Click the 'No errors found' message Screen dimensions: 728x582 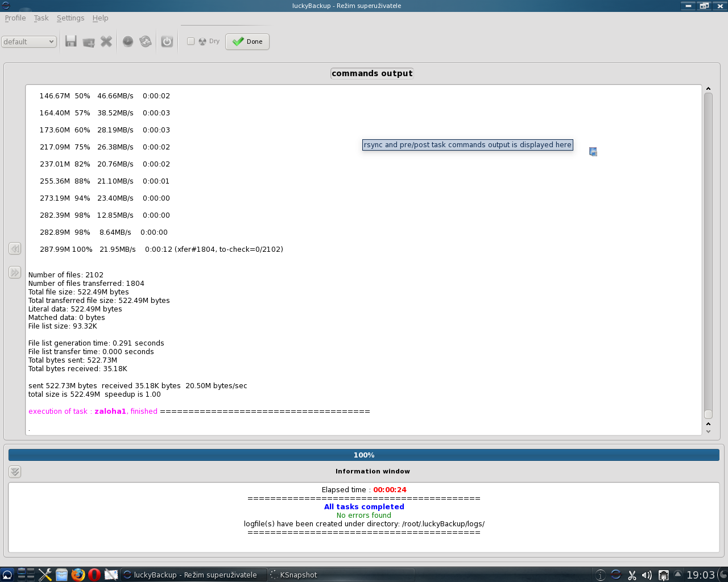click(x=364, y=516)
